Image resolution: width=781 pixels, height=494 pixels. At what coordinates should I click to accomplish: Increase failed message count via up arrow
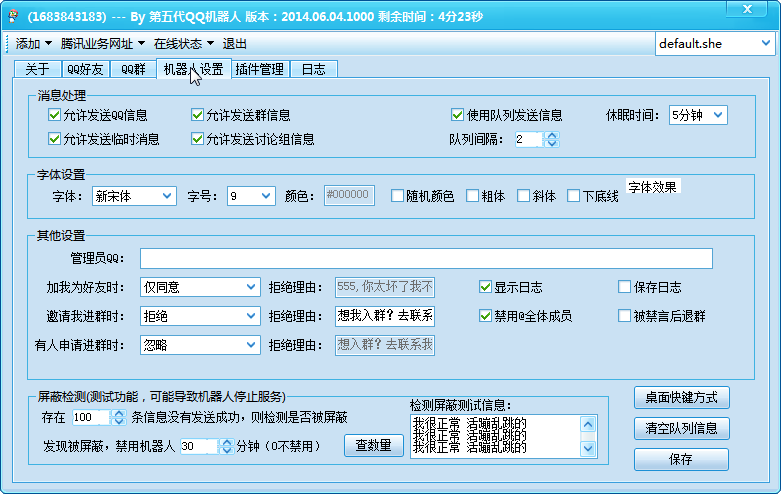(x=119, y=413)
